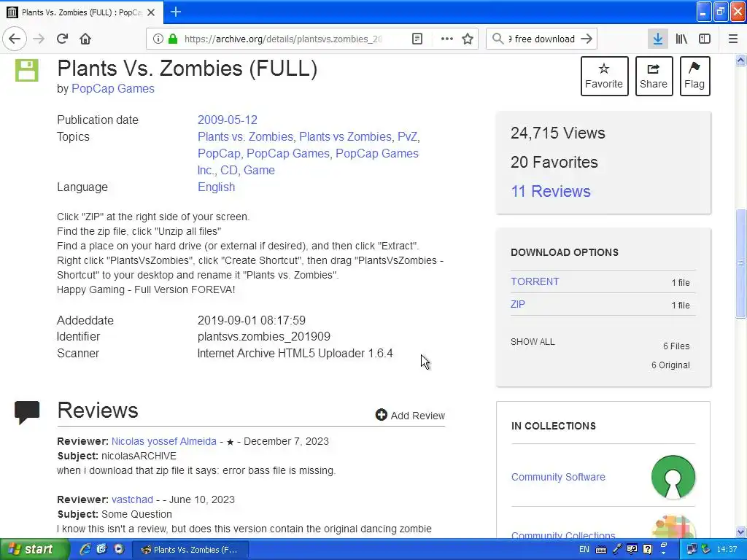This screenshot has height=560, width=747.
Task: Open reviewer Nicolas yossef Almeida profile
Action: pyautogui.click(x=164, y=441)
